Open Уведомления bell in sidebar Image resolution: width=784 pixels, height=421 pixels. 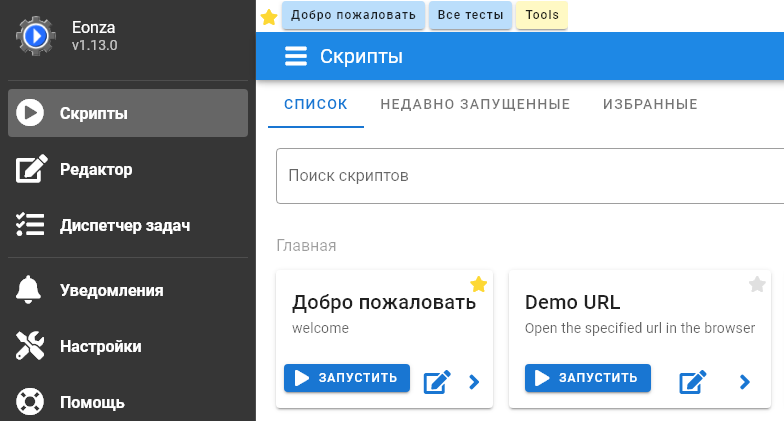pyautogui.click(x=30, y=291)
